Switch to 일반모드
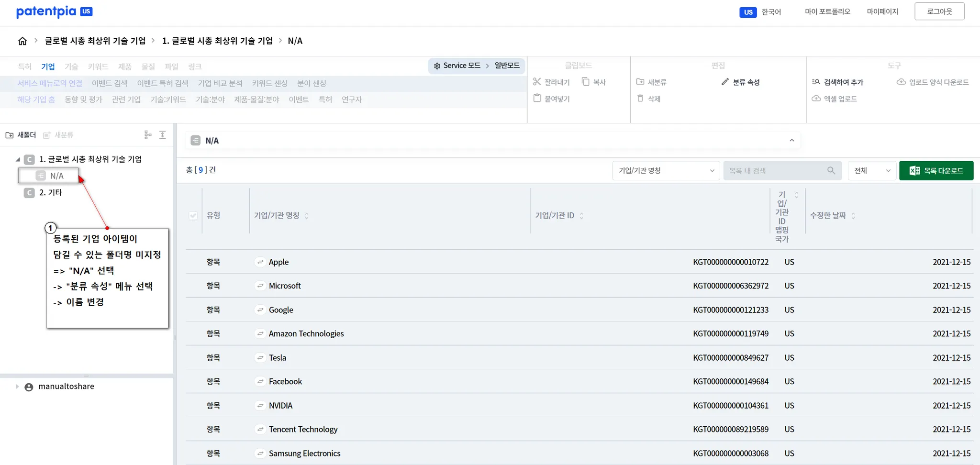The width and height of the screenshot is (980, 465). point(507,66)
